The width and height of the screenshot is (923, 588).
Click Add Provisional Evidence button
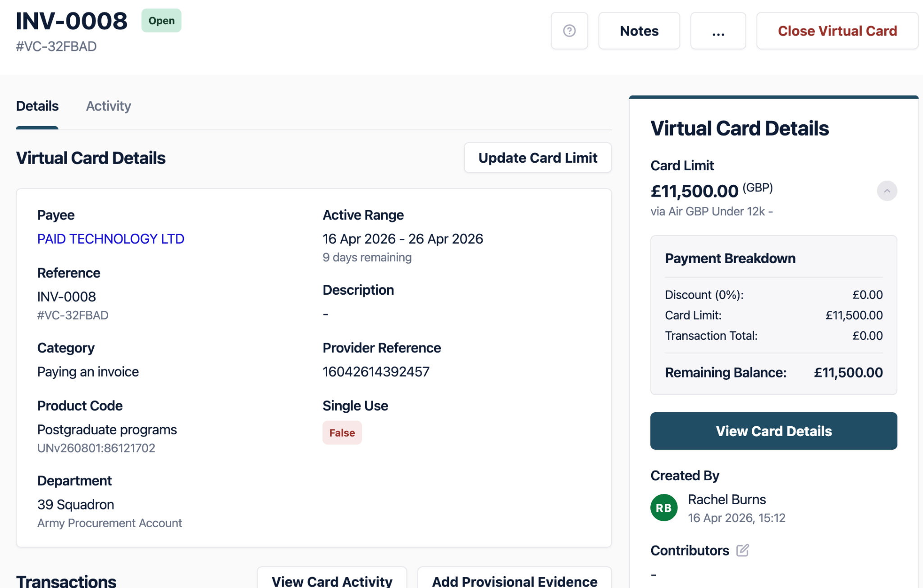514,580
